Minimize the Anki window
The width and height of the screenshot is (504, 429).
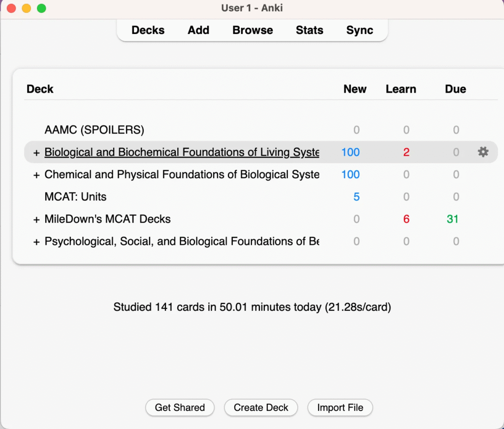click(x=27, y=8)
